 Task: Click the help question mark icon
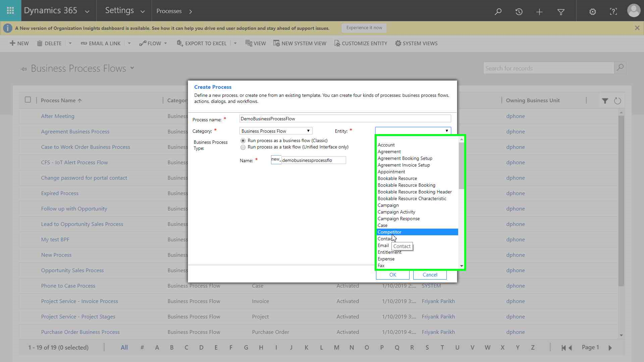613,12
